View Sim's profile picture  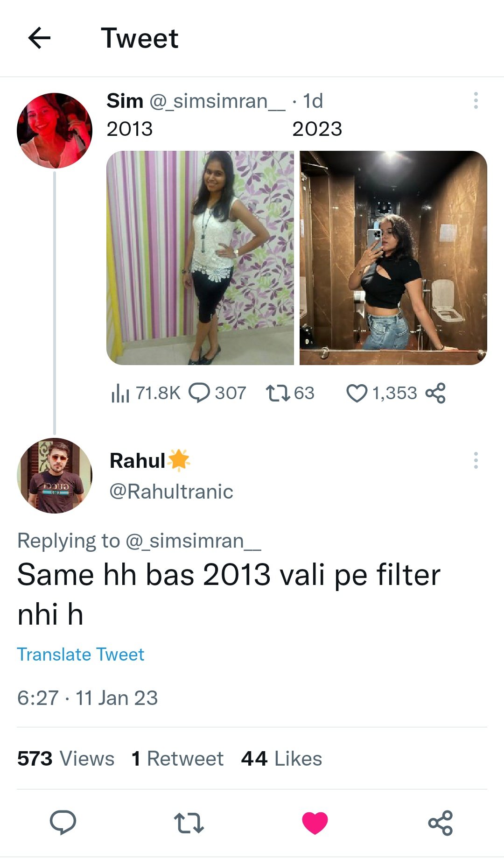pos(55,131)
